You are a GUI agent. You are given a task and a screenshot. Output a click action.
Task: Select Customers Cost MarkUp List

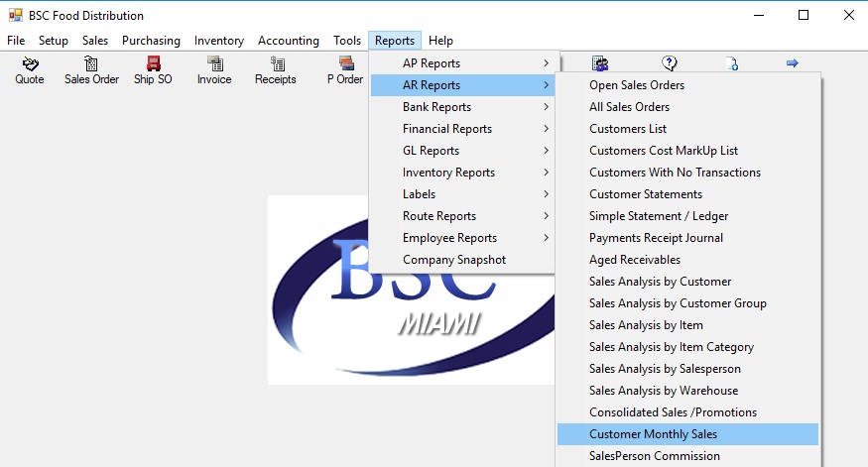(687, 151)
